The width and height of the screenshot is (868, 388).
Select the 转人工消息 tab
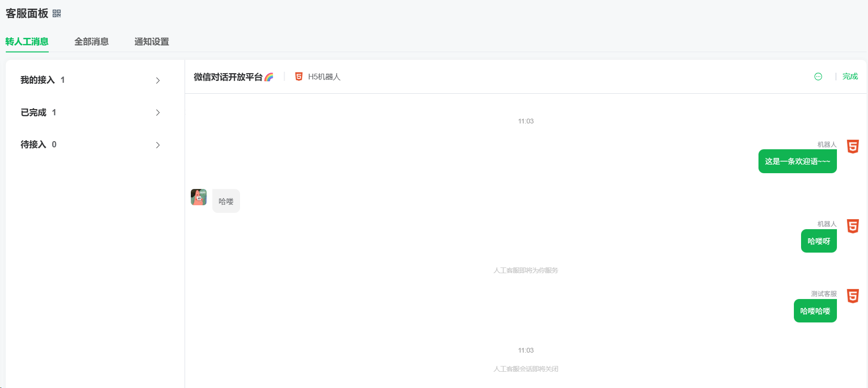[x=27, y=42]
